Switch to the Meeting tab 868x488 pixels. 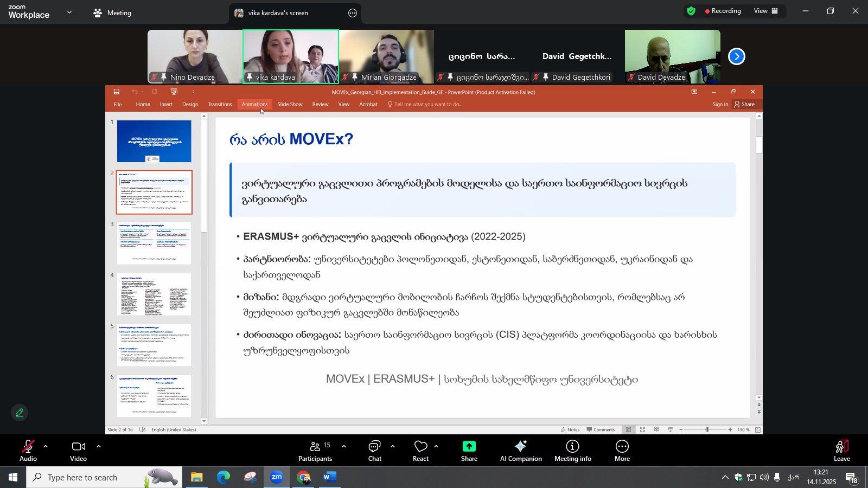point(113,13)
